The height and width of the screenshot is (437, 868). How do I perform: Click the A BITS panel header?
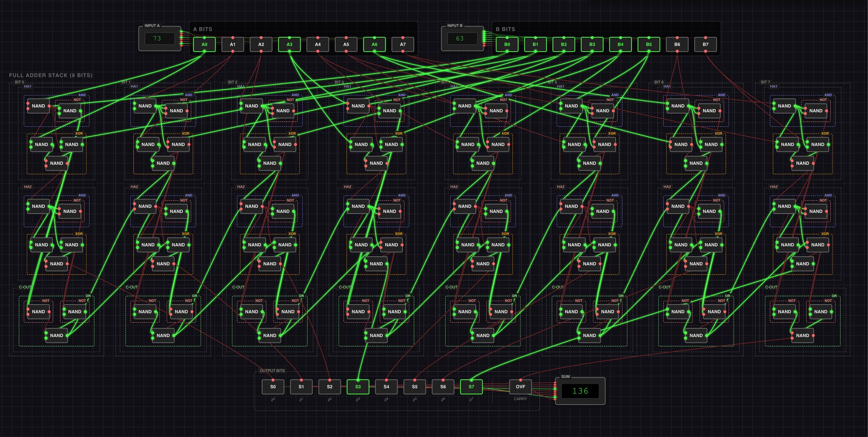pyautogui.click(x=202, y=29)
